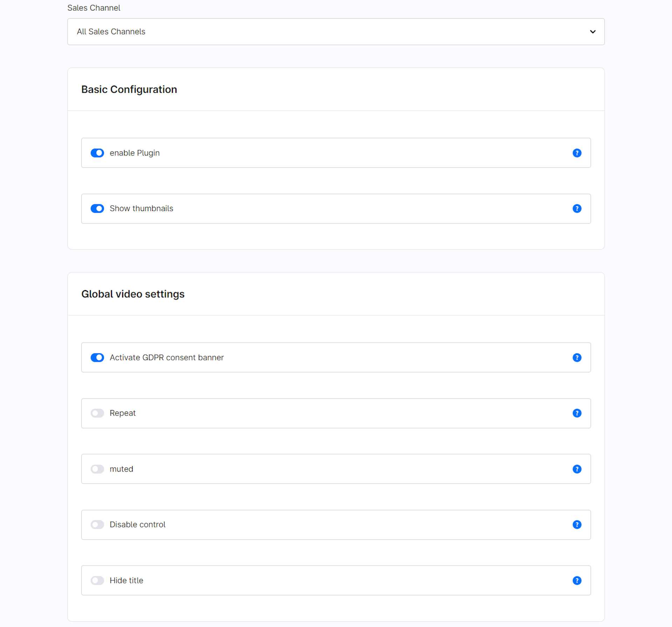Enable the Disable control toggle
Image resolution: width=672 pixels, height=627 pixels.
(x=97, y=524)
